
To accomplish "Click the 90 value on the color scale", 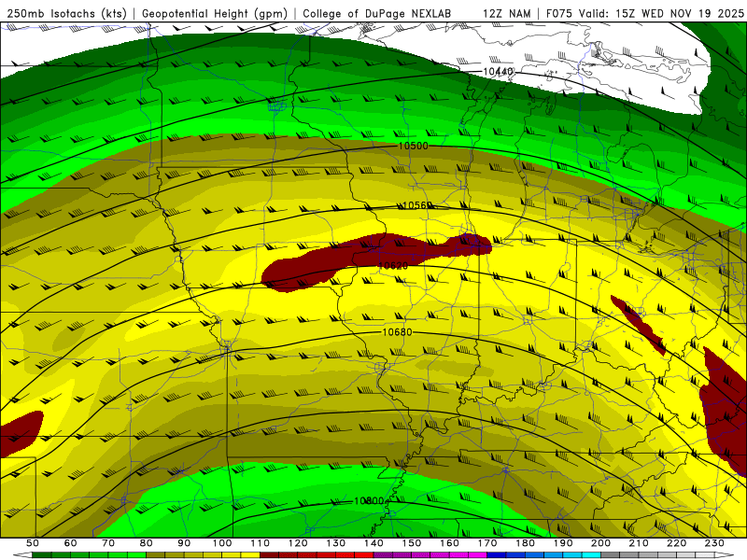I will point(184,543).
